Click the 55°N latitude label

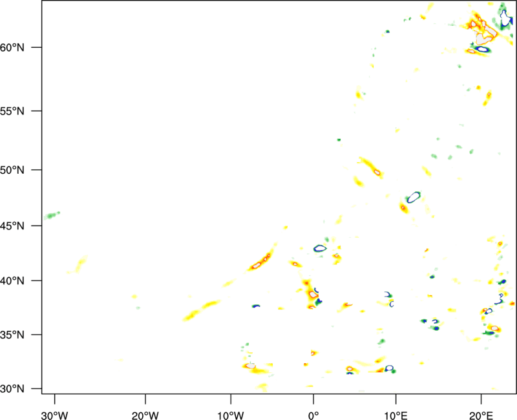coord(12,111)
